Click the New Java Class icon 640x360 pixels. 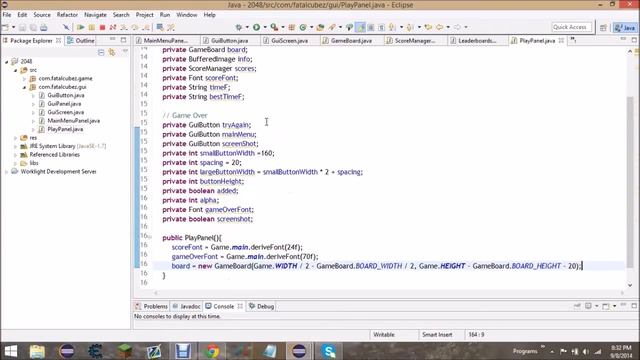tap(303, 27)
